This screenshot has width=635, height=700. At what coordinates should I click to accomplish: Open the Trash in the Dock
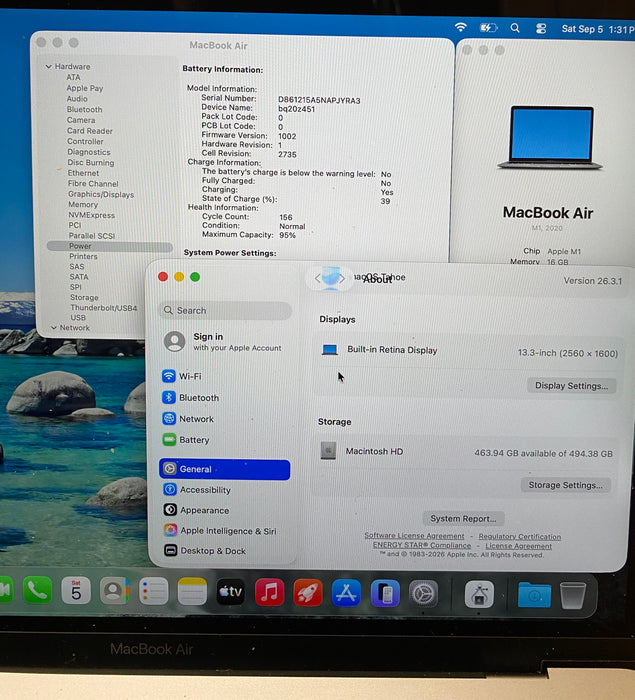pyautogui.click(x=573, y=595)
